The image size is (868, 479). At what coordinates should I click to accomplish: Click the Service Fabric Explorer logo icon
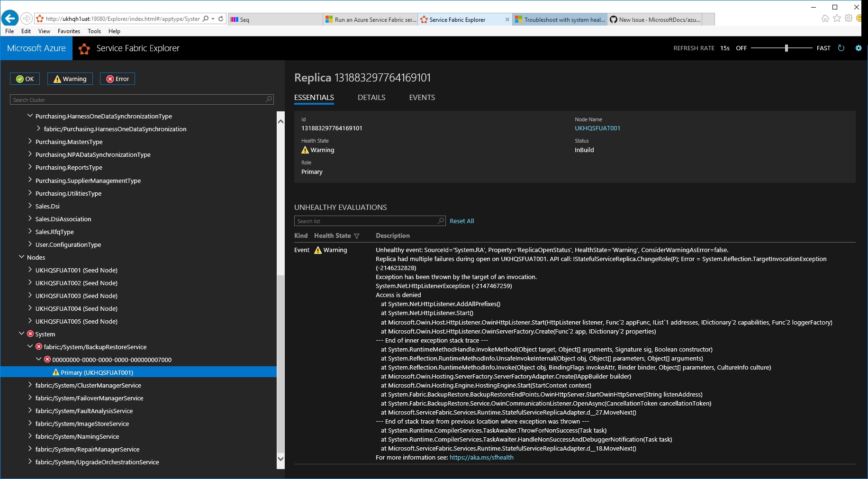pyautogui.click(x=84, y=48)
